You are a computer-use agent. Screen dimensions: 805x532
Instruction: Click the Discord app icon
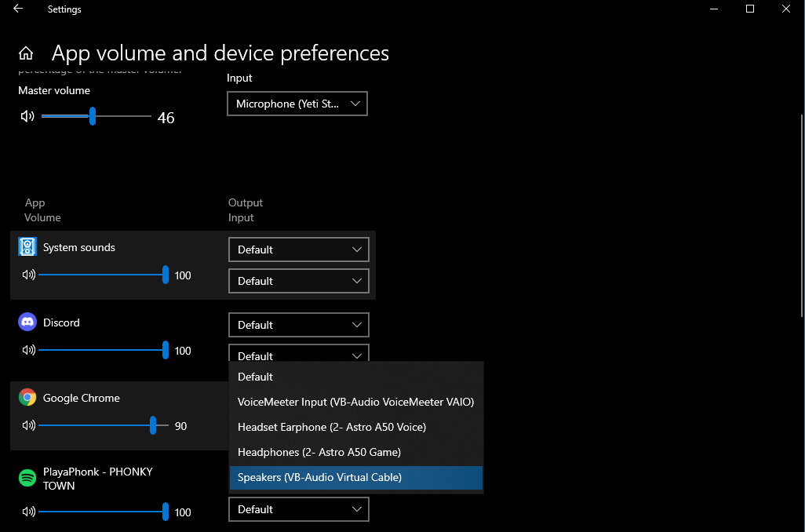[x=27, y=322]
